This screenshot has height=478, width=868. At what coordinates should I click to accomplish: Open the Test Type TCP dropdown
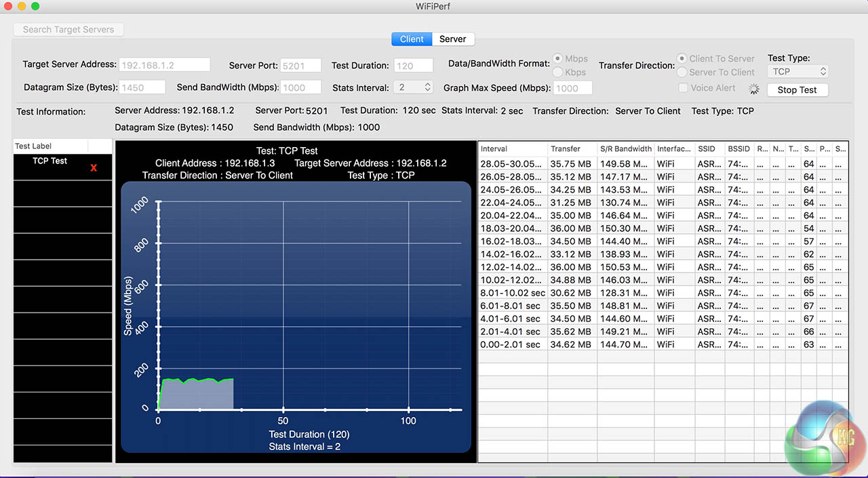click(x=798, y=71)
